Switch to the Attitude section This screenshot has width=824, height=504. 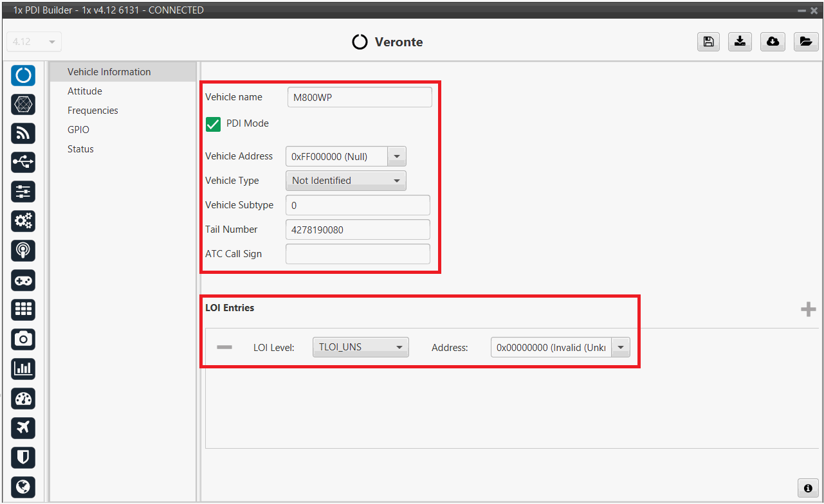pos(85,91)
